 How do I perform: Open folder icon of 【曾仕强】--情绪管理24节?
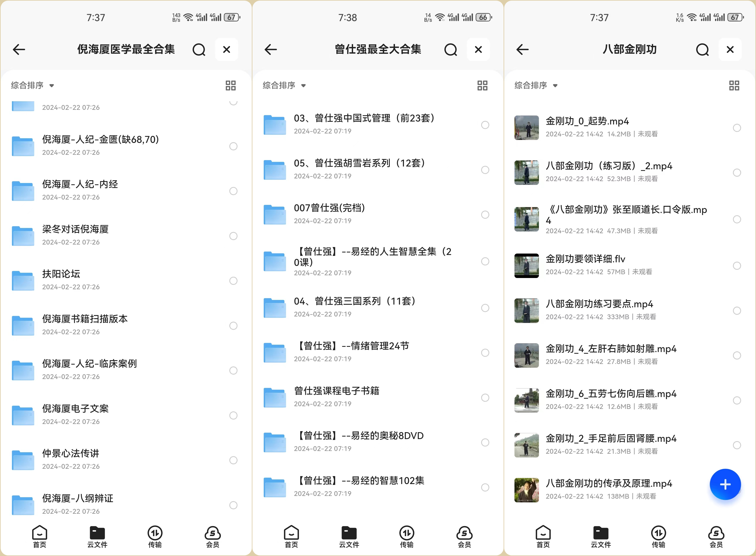(275, 352)
